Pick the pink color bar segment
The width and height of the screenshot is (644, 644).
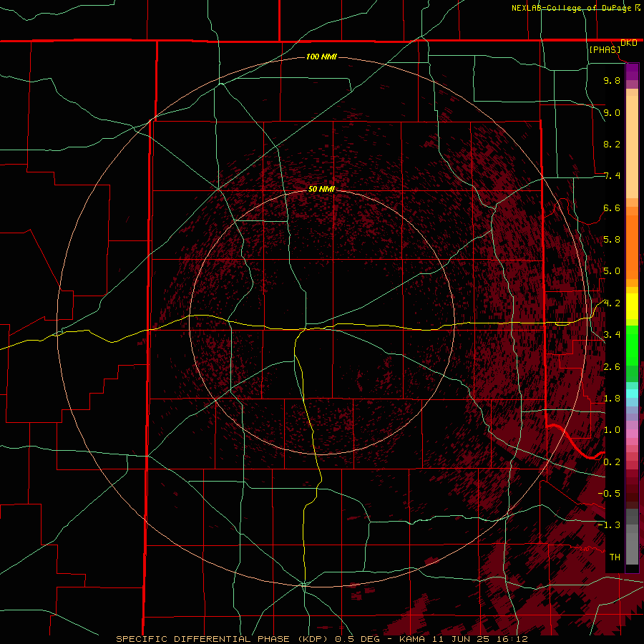click(x=632, y=434)
